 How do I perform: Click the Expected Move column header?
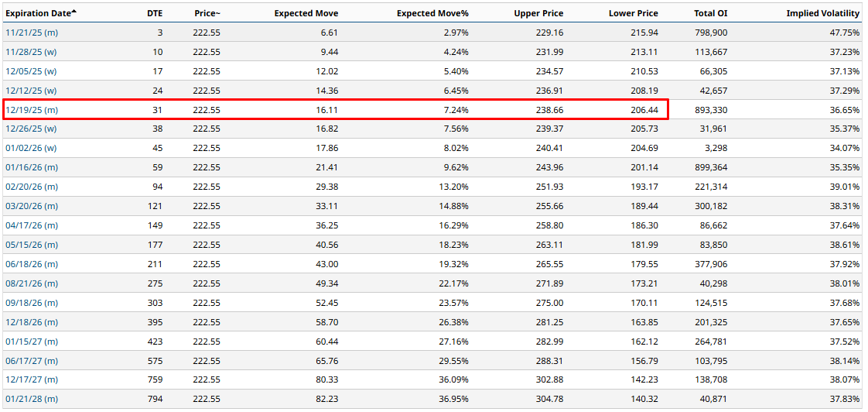pos(306,13)
